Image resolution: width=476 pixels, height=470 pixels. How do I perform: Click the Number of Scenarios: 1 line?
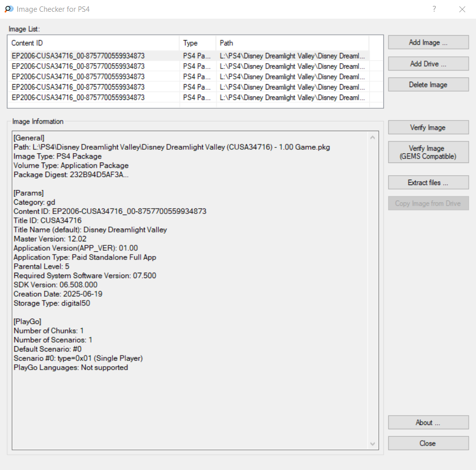coord(53,340)
